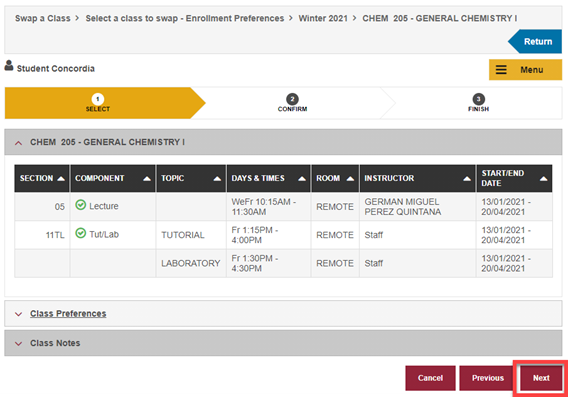Click sort arrow on SECTION column

61,178
